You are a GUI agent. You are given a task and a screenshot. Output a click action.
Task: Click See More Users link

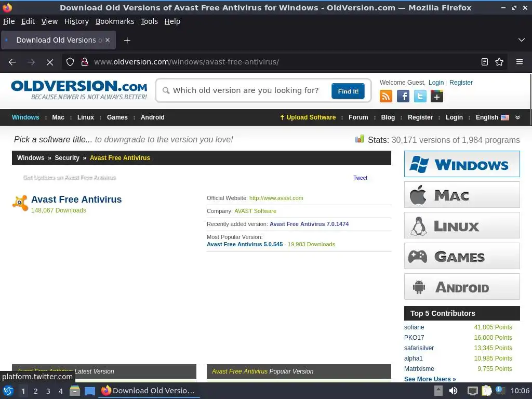pos(430,379)
